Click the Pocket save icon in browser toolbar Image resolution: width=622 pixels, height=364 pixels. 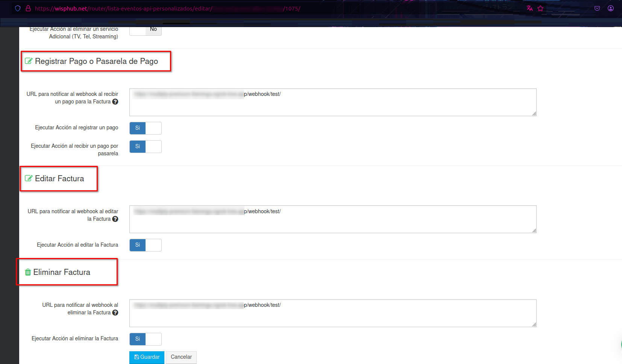pos(597,8)
